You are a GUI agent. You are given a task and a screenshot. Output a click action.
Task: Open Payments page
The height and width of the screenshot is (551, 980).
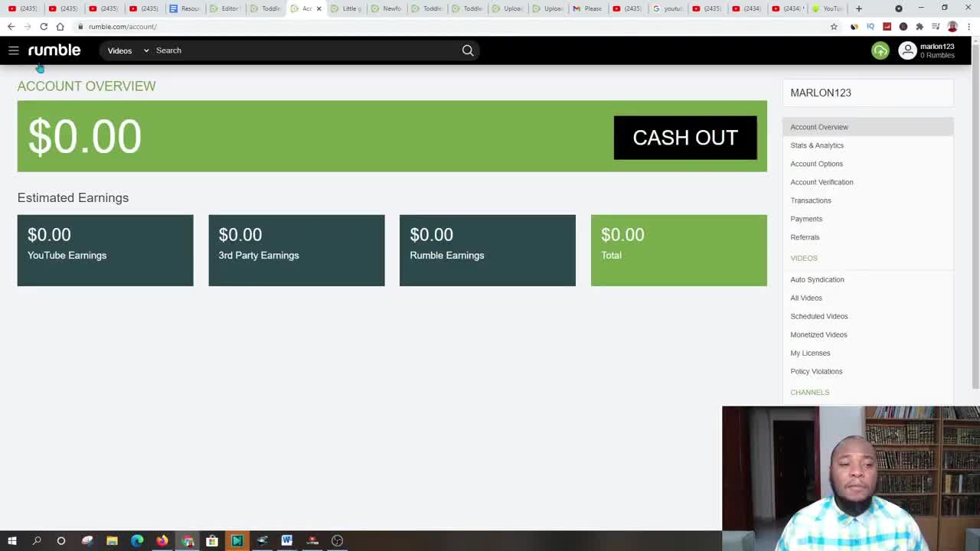[x=806, y=219]
